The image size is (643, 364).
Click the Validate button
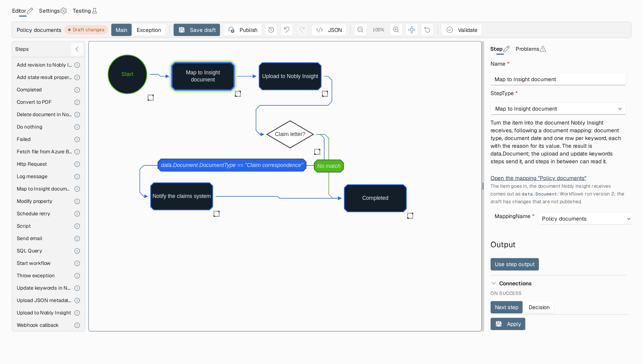(x=462, y=30)
